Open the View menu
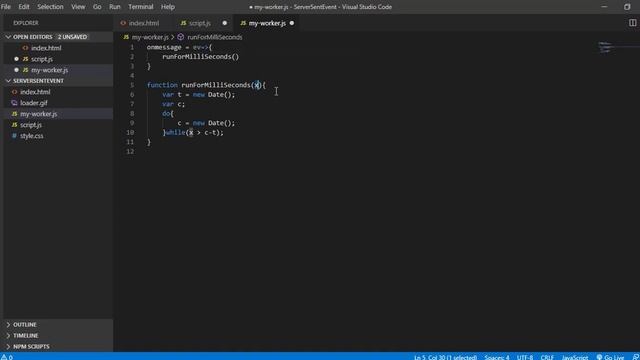Screen dimensions: 640x360 (x=78, y=7)
